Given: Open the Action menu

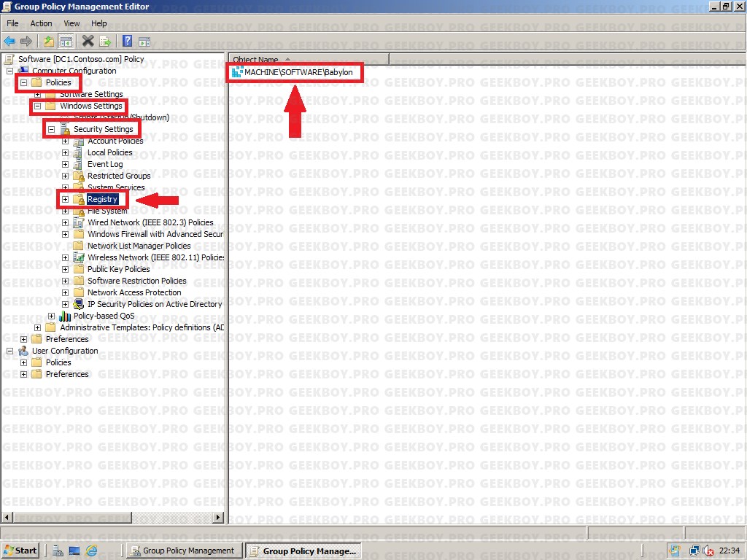Looking at the screenshot, I should tap(41, 23).
